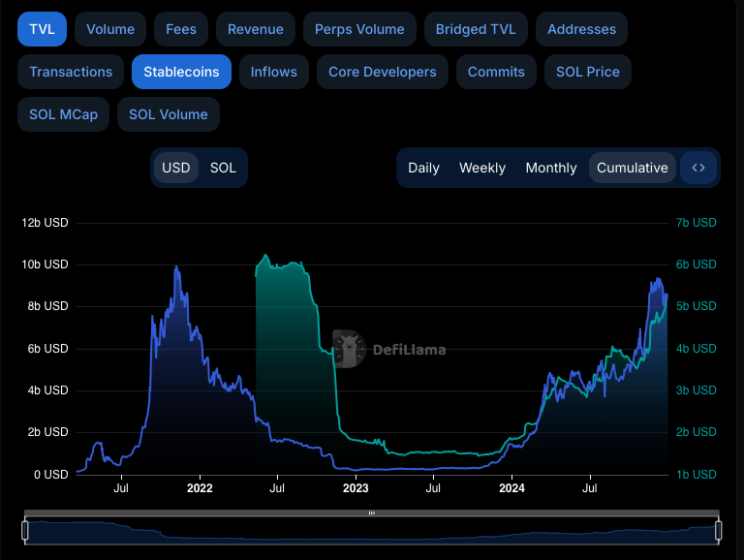Click the right range slider handle
The height and width of the screenshot is (560, 744).
tap(719, 530)
